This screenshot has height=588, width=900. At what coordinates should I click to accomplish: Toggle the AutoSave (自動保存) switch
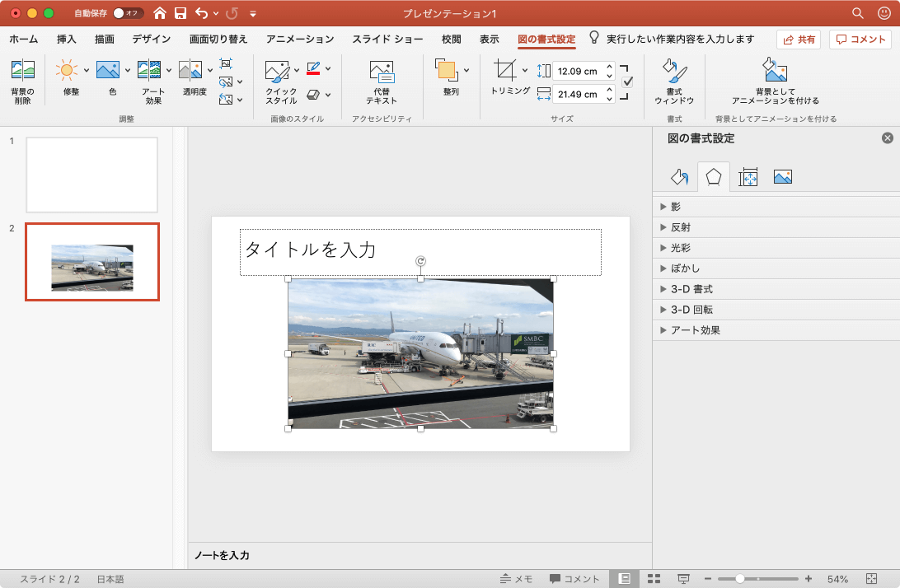coord(127,13)
